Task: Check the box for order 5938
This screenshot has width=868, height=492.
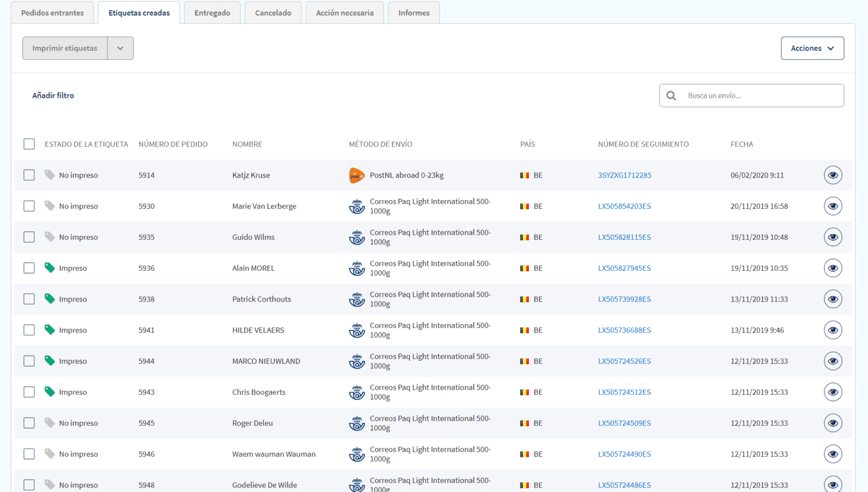Action: [x=29, y=299]
